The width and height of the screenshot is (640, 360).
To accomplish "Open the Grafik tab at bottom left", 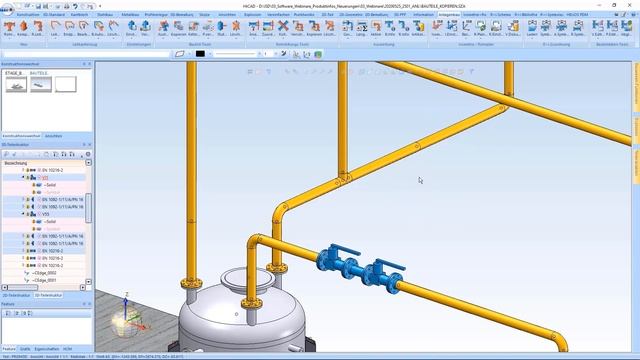I will click(25, 349).
